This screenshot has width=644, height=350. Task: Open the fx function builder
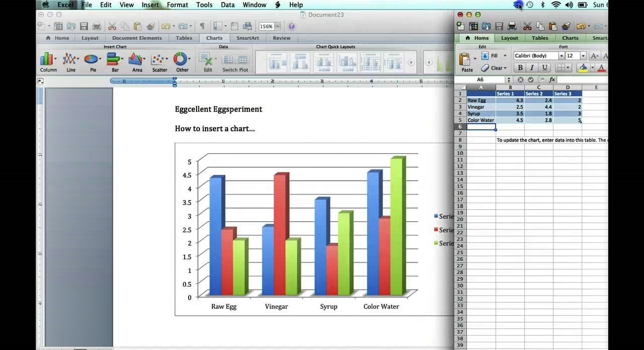pyautogui.click(x=552, y=79)
